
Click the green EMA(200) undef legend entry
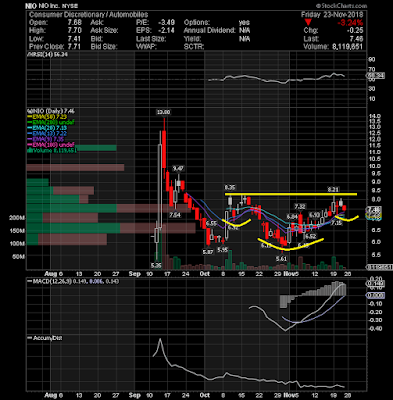[x=51, y=122]
